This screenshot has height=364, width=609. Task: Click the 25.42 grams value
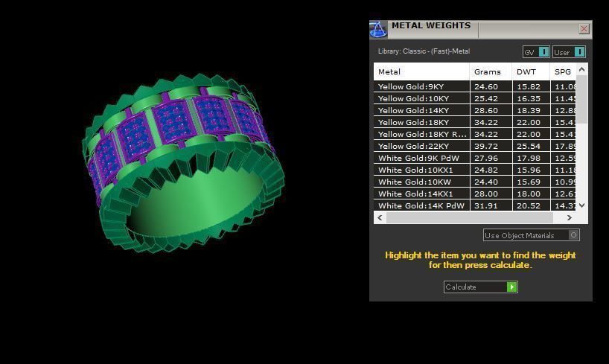(x=486, y=99)
